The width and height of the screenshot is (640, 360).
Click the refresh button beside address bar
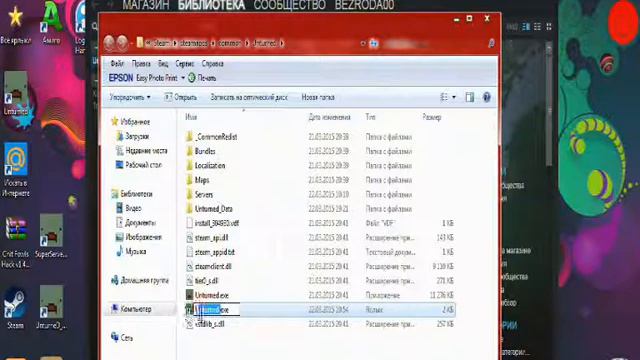click(373, 43)
